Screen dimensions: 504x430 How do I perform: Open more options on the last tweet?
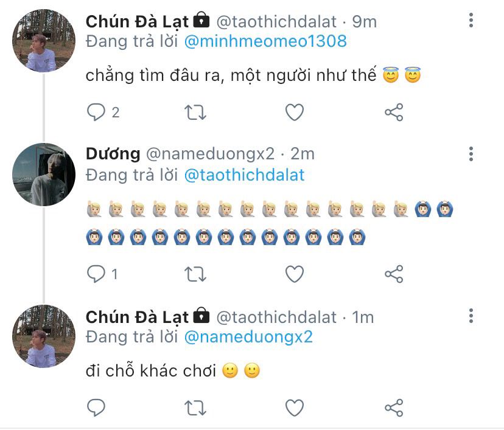[471, 316]
